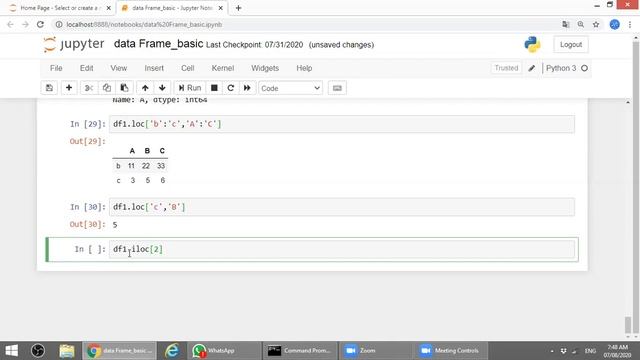Open the cell type Code dropdown
640x360 pixels.
click(290, 88)
